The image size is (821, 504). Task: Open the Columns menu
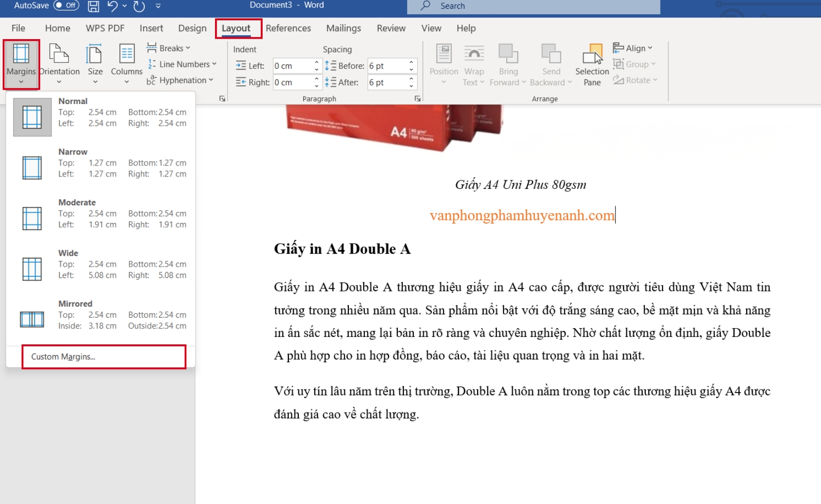point(127,64)
